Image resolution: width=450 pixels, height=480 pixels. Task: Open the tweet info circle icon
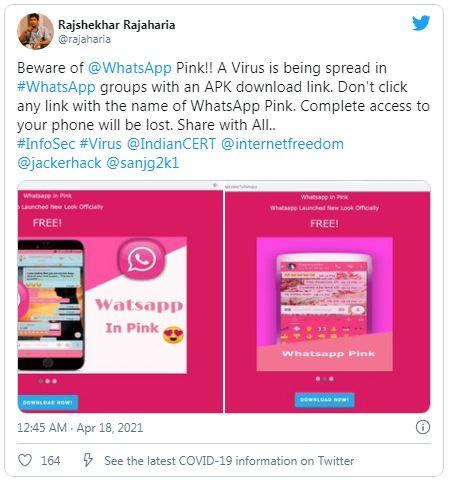(423, 427)
